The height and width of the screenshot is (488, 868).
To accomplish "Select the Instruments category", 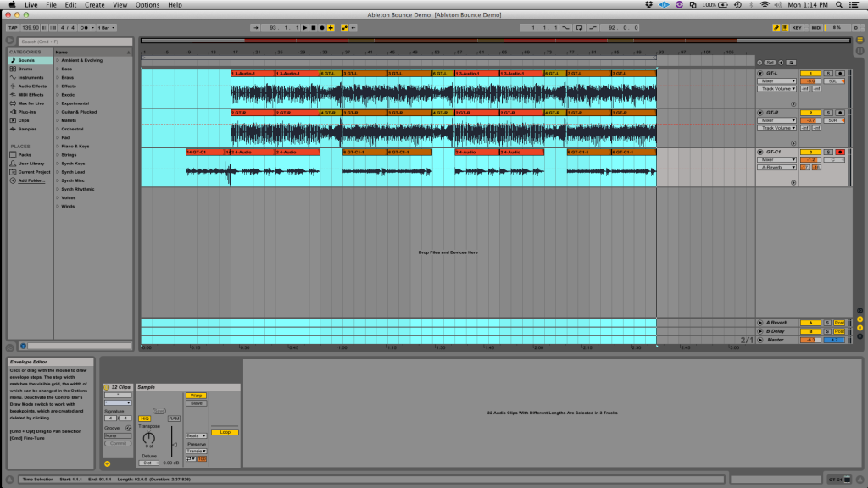I will coord(31,77).
